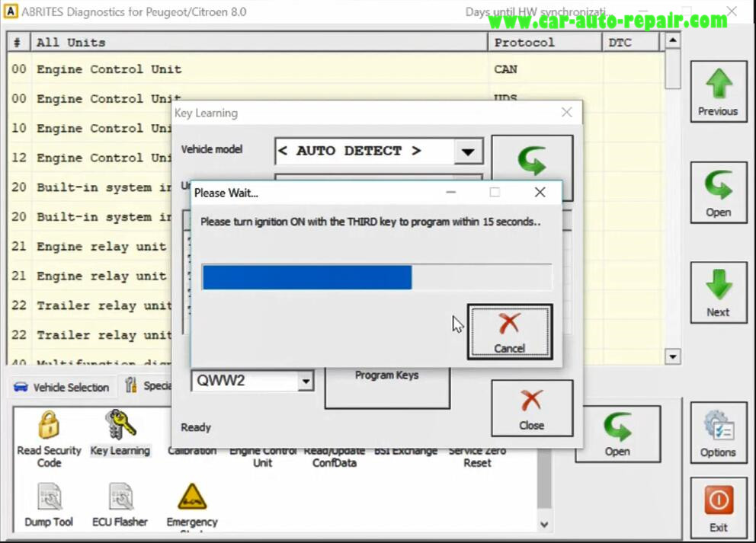The width and height of the screenshot is (756, 543).
Task: Switch to the Vehicle Selection tab
Action: pos(61,387)
